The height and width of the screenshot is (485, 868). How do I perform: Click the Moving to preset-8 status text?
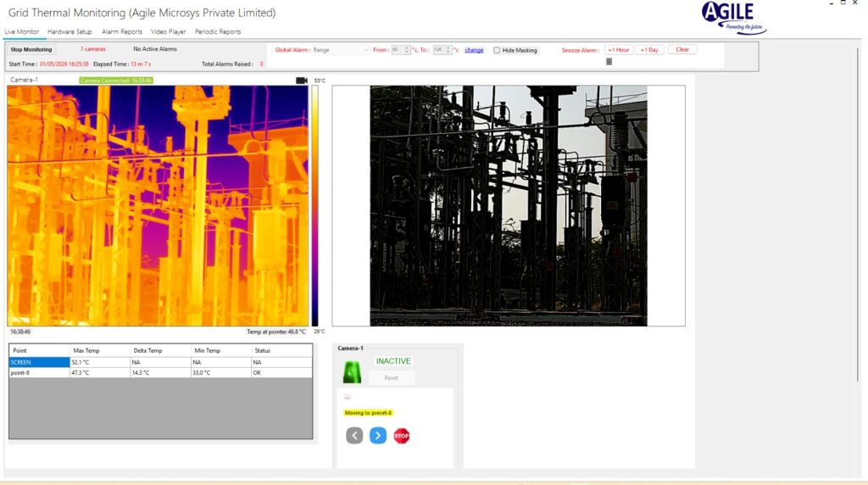coord(368,413)
